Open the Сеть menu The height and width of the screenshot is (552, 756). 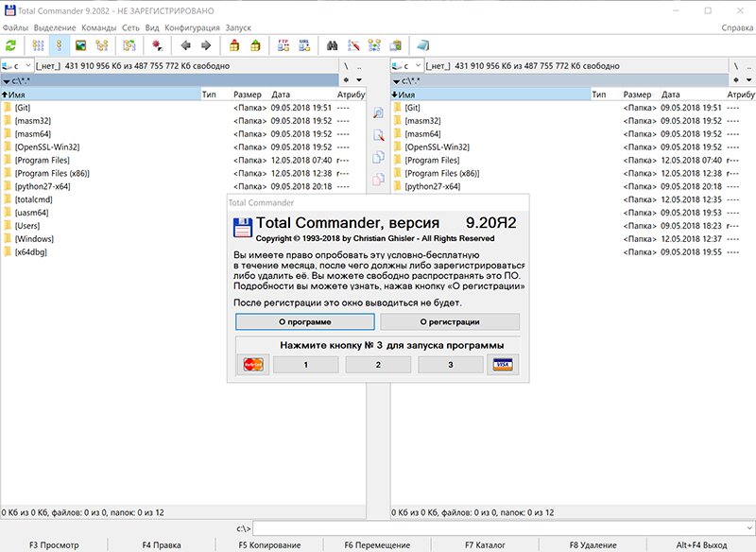coord(130,28)
